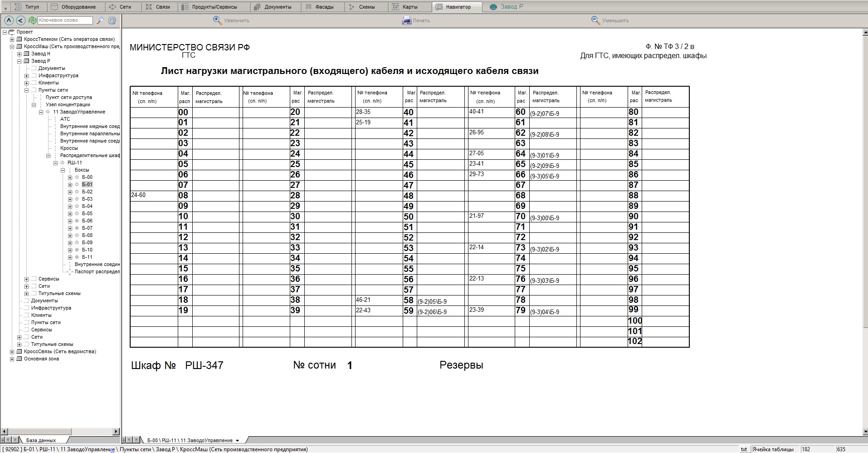The width and height of the screenshot is (868, 453).
Task: Click the folder icon of Завод Н
Action: pos(27,54)
